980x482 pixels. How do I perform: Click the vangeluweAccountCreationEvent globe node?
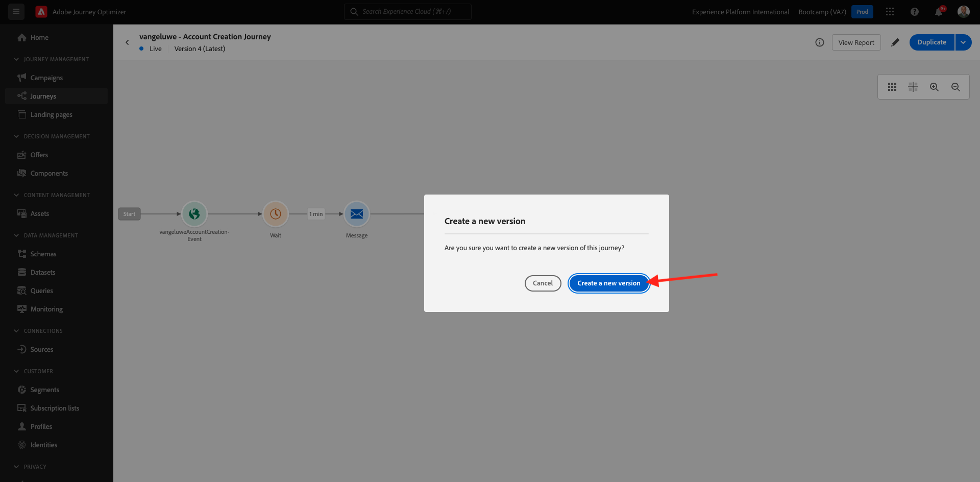tap(194, 214)
